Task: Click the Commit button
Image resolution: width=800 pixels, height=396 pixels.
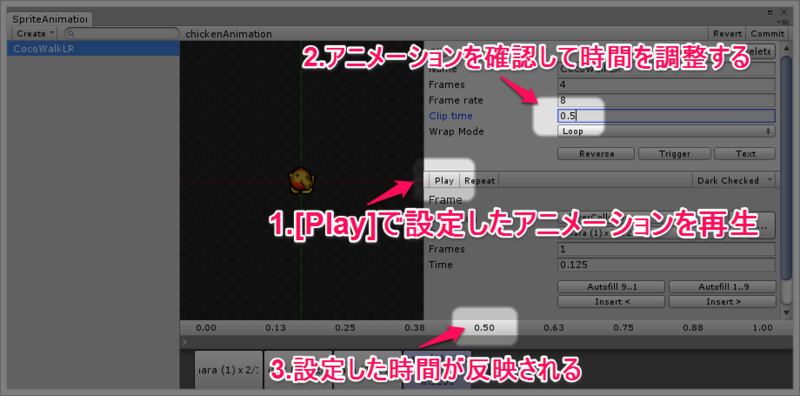Action: tap(767, 34)
